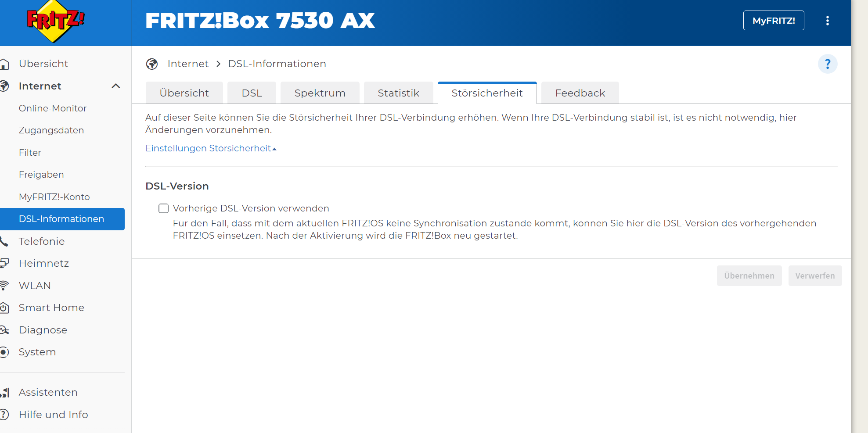Open the Statistik tab
The image size is (868, 433).
(x=399, y=93)
